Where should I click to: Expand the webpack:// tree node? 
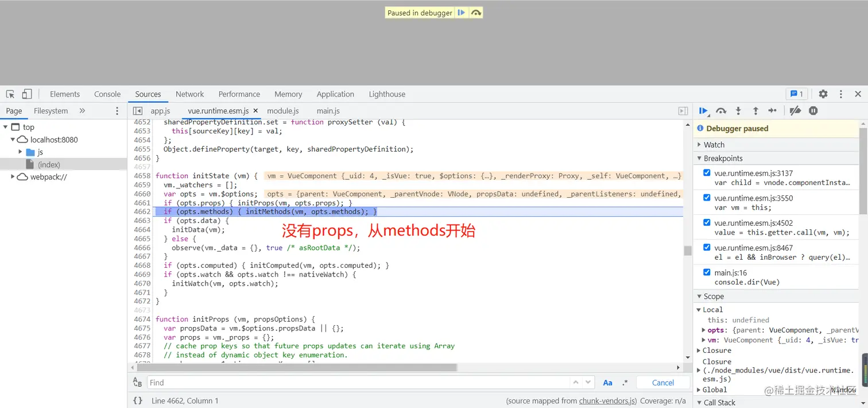click(x=13, y=177)
